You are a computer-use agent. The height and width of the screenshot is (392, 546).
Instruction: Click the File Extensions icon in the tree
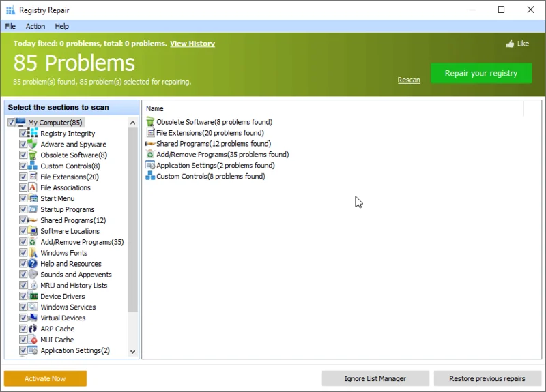click(x=33, y=177)
